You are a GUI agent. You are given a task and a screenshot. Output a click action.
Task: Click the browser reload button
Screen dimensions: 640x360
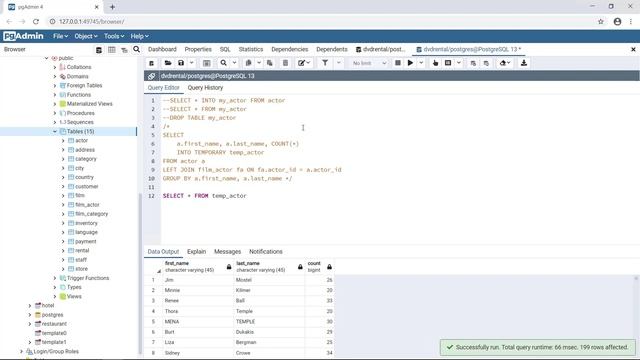[36, 22]
